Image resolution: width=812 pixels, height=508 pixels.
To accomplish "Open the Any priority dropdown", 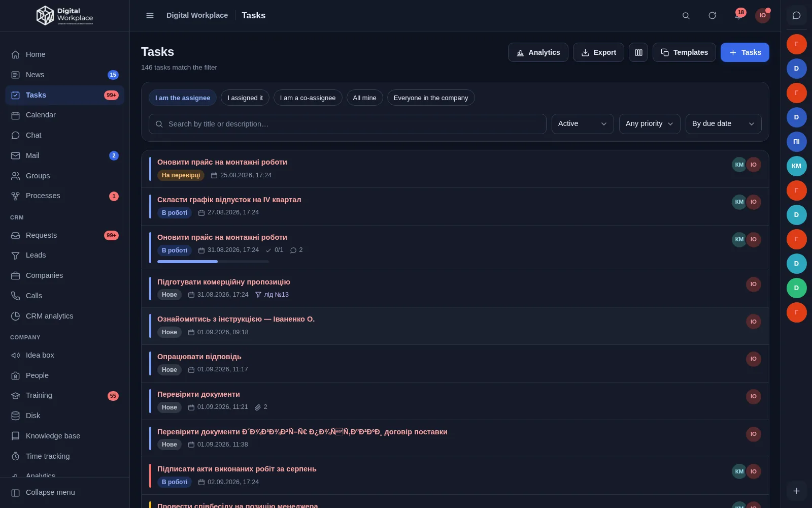I will tap(650, 124).
